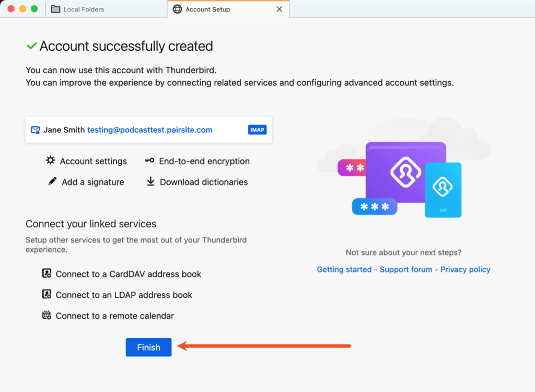Click the globe icon on Account Setup tab

(x=178, y=9)
